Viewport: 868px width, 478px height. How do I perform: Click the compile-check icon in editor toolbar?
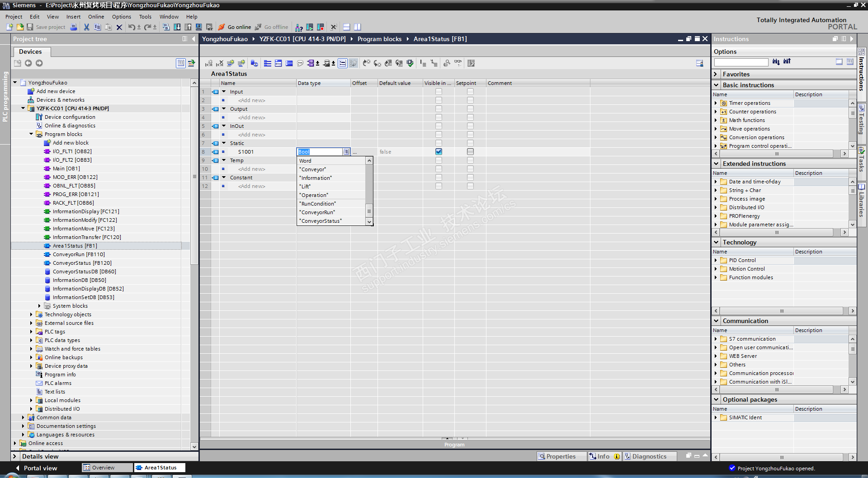(410, 63)
